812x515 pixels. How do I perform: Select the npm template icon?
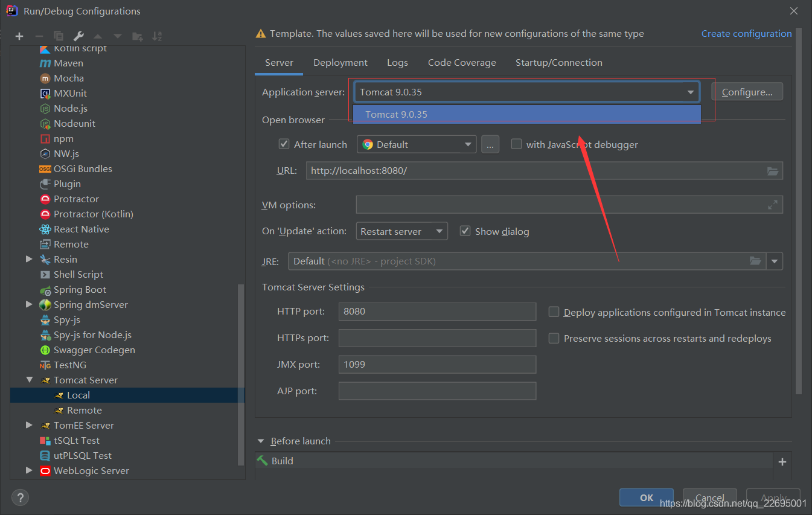tap(45, 139)
